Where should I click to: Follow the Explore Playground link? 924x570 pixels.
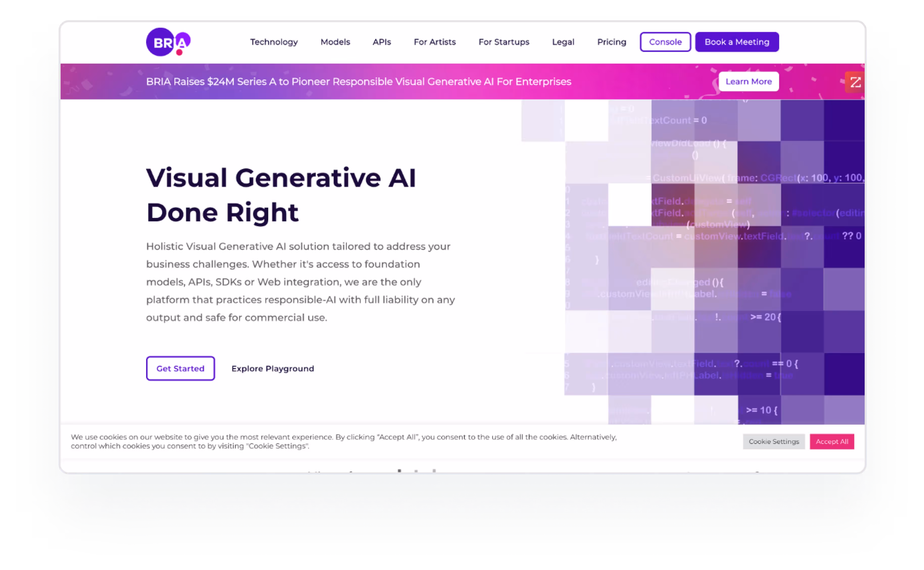(272, 368)
